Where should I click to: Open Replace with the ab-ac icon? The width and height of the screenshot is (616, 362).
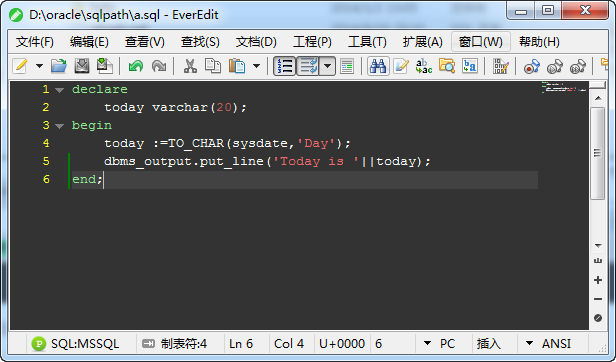tap(424, 66)
